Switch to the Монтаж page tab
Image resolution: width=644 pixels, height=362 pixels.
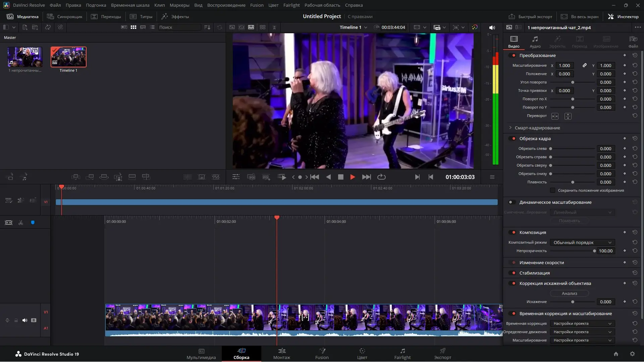point(281,354)
